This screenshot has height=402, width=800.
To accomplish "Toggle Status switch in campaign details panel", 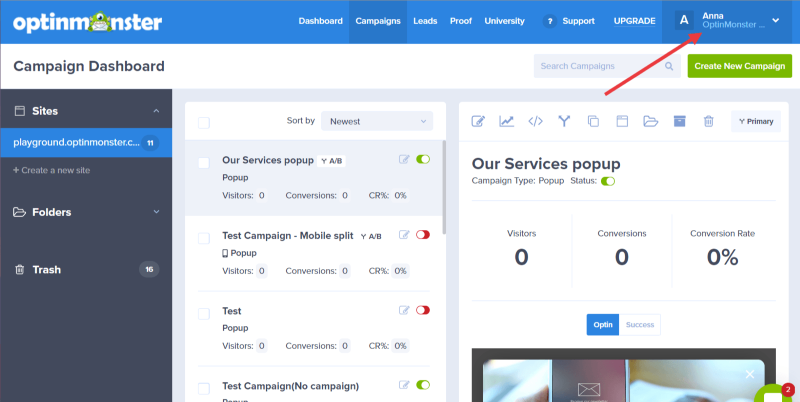I will tap(608, 181).
